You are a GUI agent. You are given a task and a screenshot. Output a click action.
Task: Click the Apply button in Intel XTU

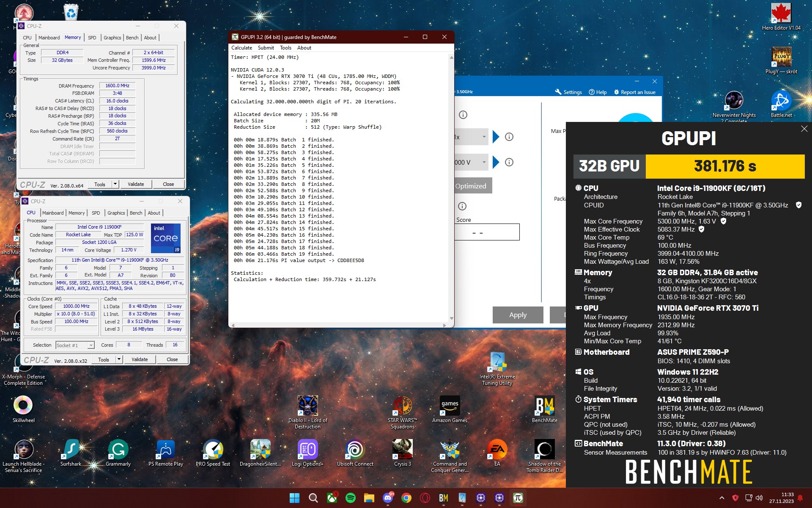click(518, 315)
